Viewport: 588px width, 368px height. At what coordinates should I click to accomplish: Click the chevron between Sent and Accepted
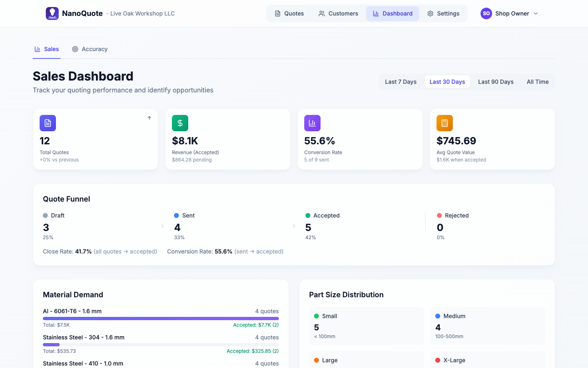[294, 225]
